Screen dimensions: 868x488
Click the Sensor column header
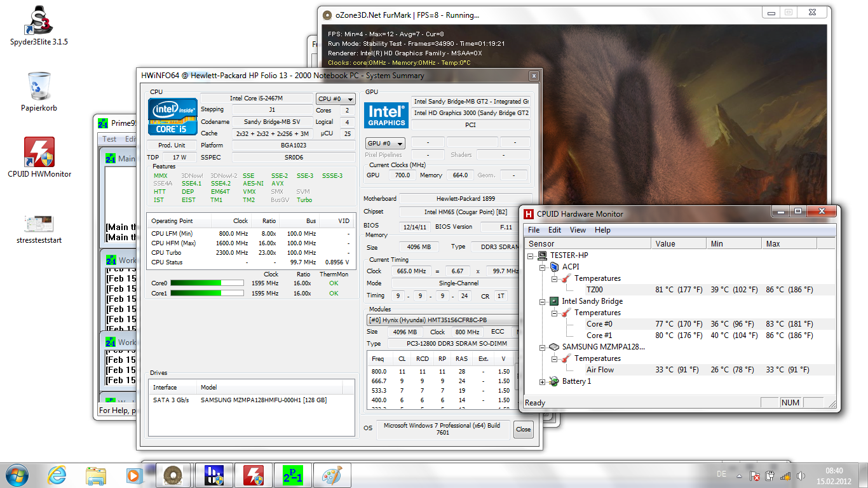pyautogui.click(x=588, y=243)
